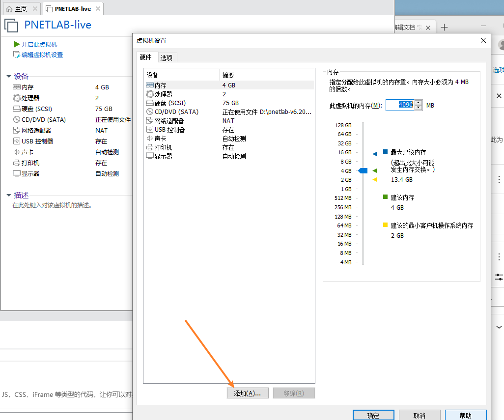504x420 pixels.
Task: Open the 编辑虚拟机设置 link
Action: point(42,55)
